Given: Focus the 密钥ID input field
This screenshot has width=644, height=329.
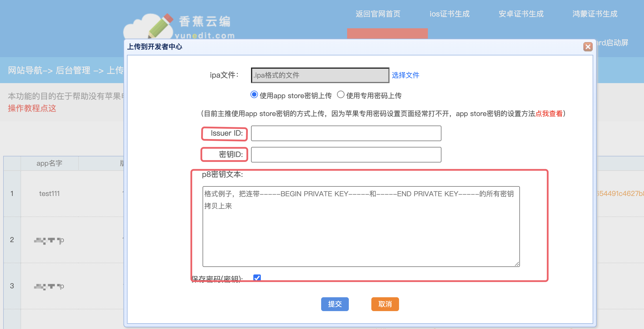Looking at the screenshot, I should point(346,155).
